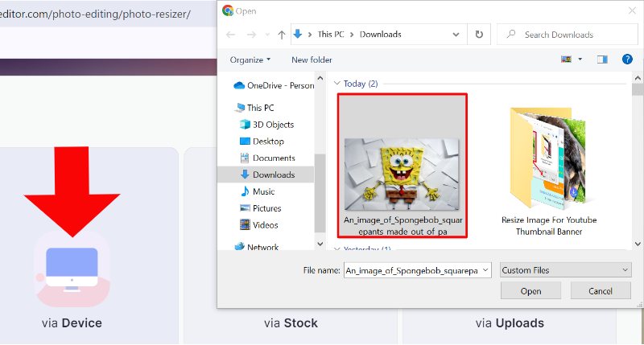Open Pictures in the navigation tree
This screenshot has height=345, width=644.
[260, 208]
